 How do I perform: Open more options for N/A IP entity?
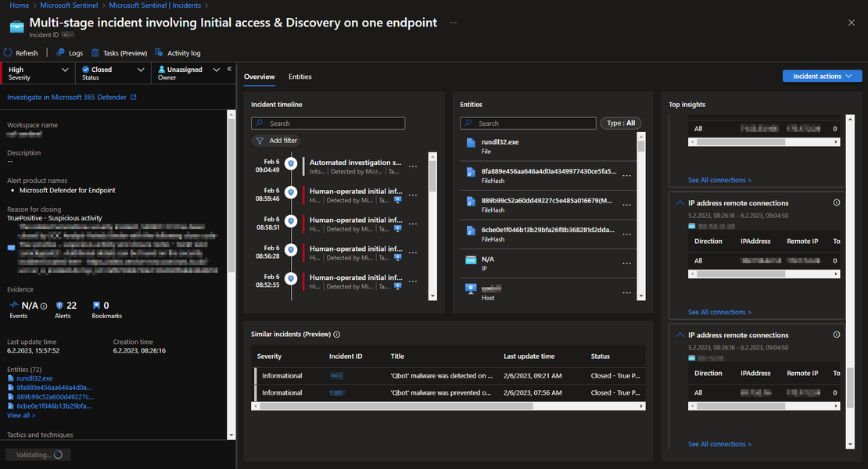click(x=626, y=264)
